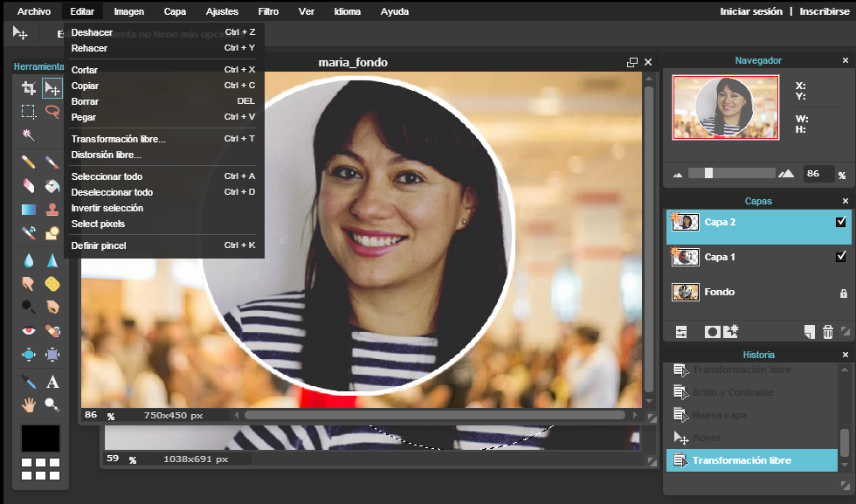This screenshot has height=504, width=856.
Task: Choose Invertir selección menu entry
Action: point(163,208)
